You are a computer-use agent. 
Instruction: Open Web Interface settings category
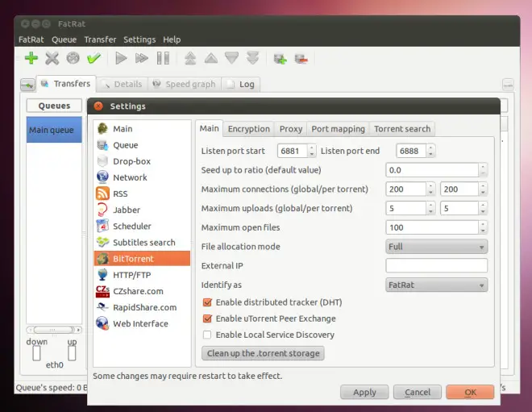pyautogui.click(x=142, y=324)
